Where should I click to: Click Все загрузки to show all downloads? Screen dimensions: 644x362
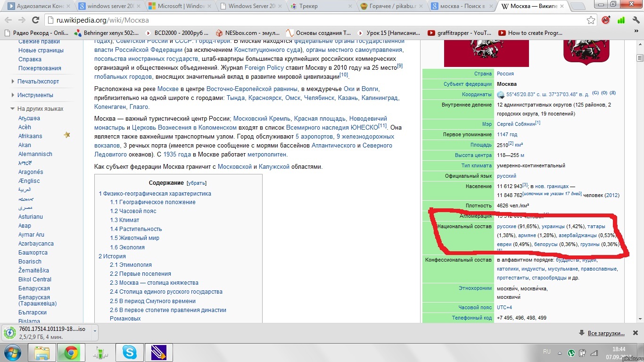pos(606,333)
